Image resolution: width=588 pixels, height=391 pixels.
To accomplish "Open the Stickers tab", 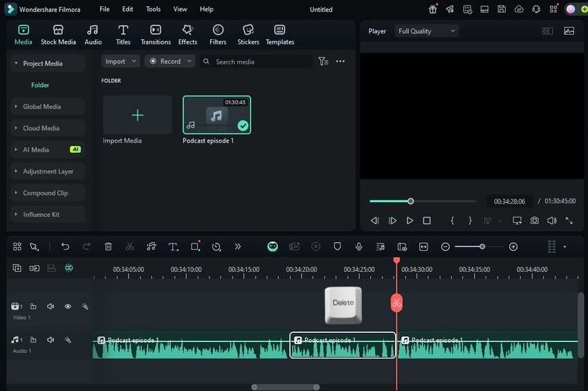I will coord(248,35).
